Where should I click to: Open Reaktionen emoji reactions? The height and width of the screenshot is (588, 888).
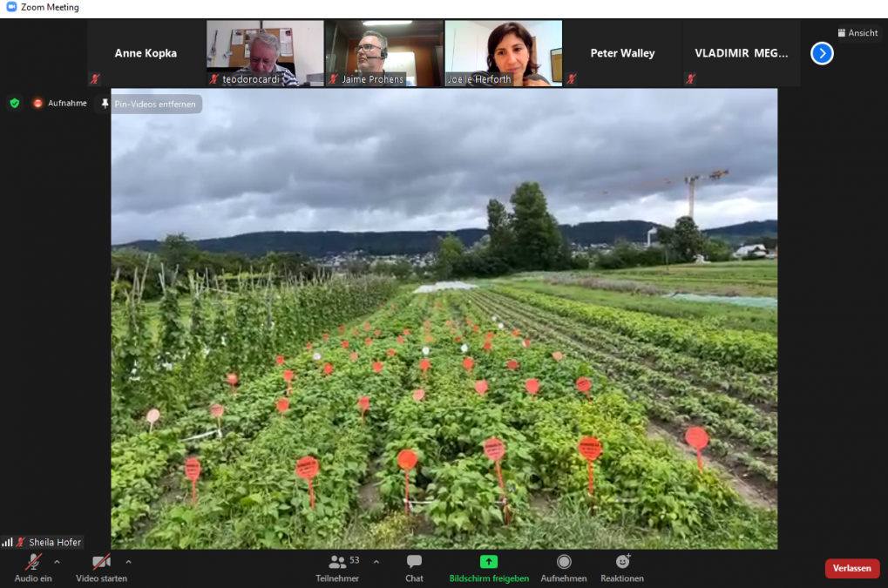[x=622, y=563]
